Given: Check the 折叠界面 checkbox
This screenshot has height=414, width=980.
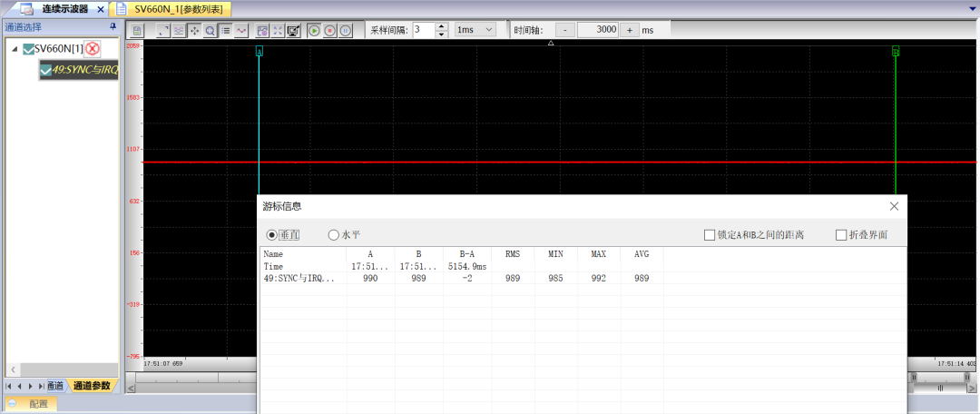Looking at the screenshot, I should click(840, 235).
